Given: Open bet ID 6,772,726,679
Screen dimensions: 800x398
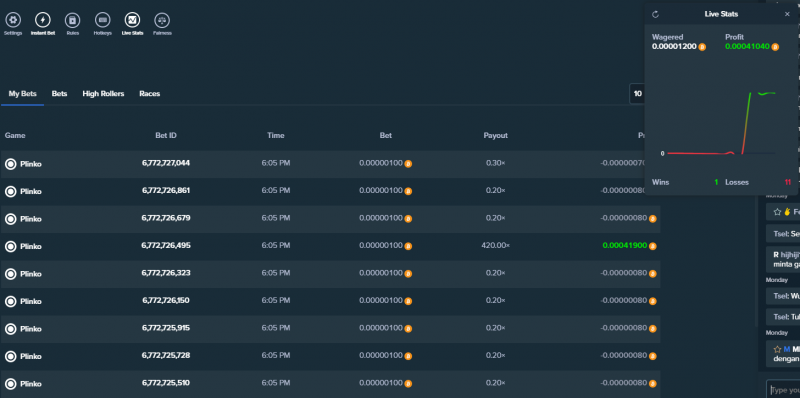Looking at the screenshot, I should 166,218.
